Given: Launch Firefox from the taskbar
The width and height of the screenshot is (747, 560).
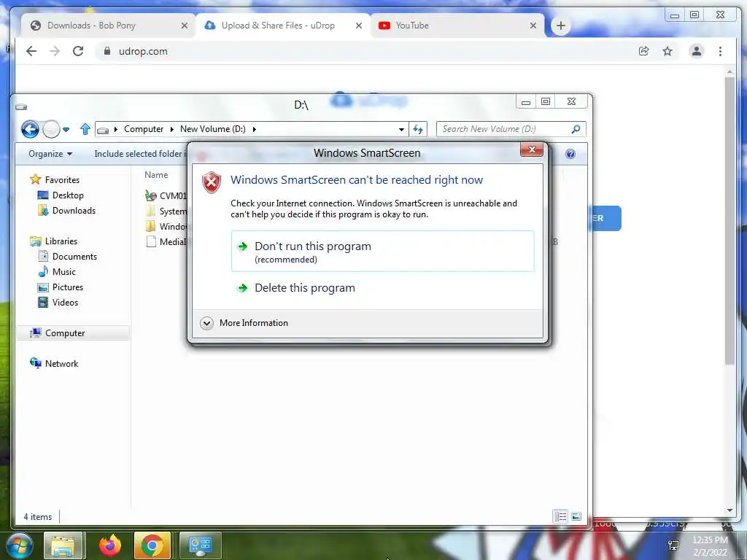Looking at the screenshot, I should [110, 545].
